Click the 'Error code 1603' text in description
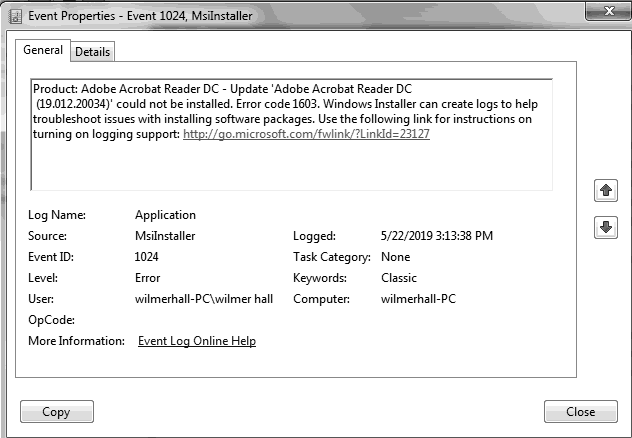Image resolution: width=632 pixels, height=438 pixels. point(277,104)
